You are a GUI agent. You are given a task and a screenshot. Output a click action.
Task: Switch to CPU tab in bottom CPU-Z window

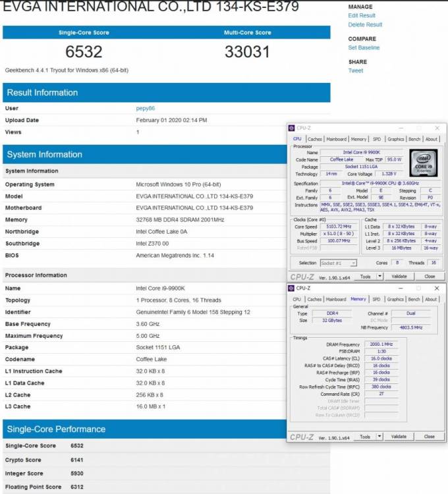(296, 299)
